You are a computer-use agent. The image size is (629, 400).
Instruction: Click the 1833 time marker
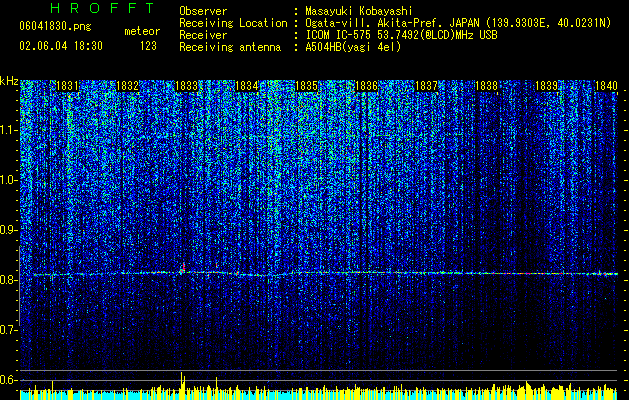[x=187, y=86]
